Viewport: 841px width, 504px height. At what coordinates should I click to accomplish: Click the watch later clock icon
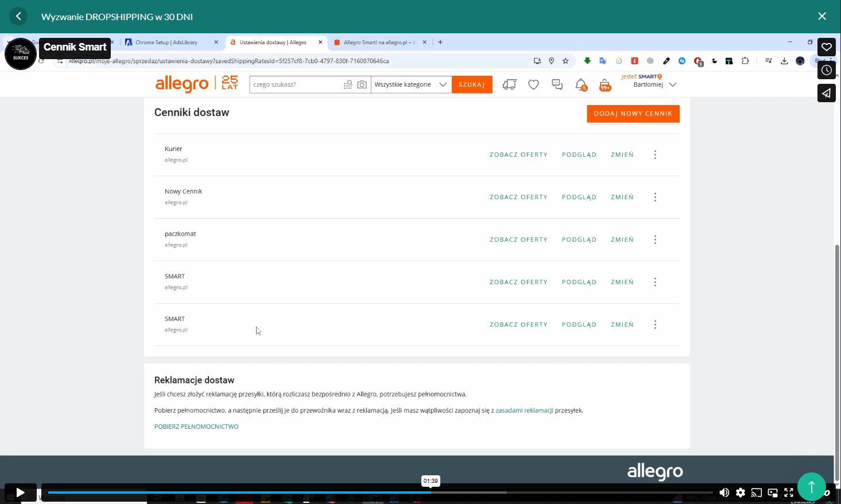pos(826,70)
